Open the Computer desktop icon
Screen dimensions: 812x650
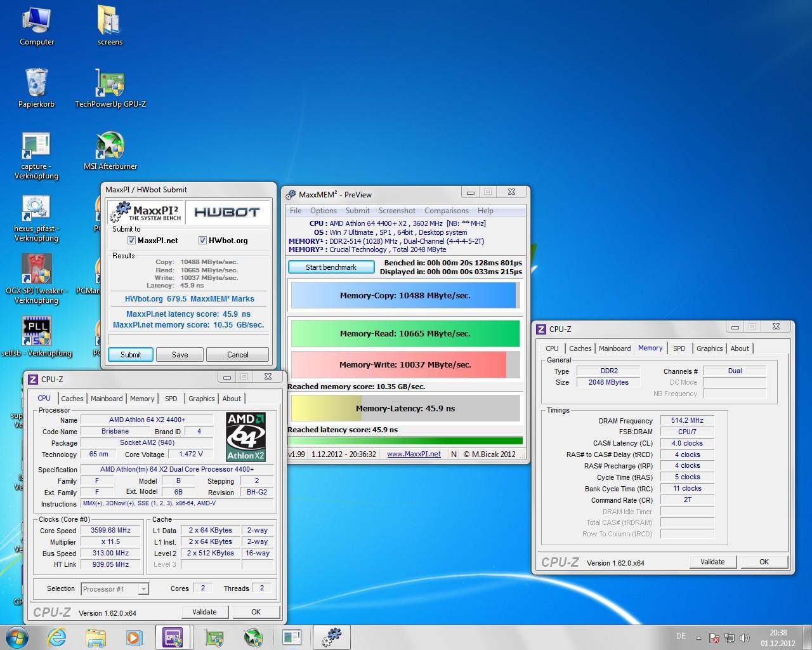click(37, 26)
